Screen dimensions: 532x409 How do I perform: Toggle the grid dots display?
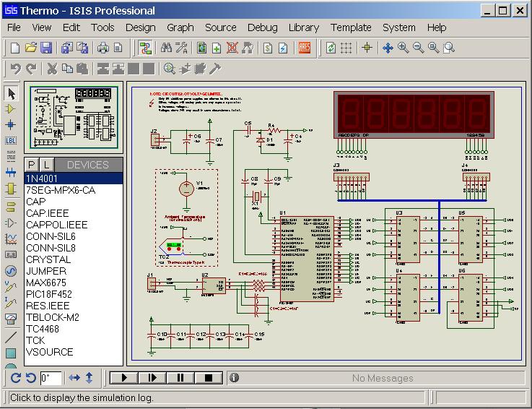(347, 48)
